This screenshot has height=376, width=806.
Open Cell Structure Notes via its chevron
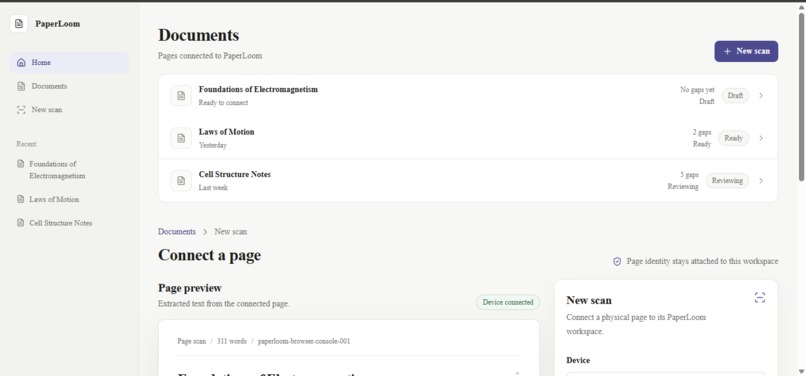click(x=761, y=181)
